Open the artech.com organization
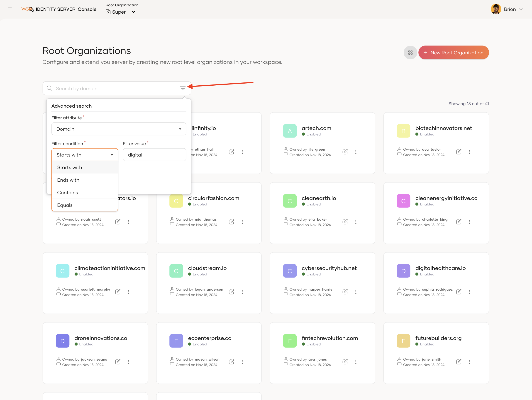Viewport: 532px width, 400px height. tap(317, 128)
